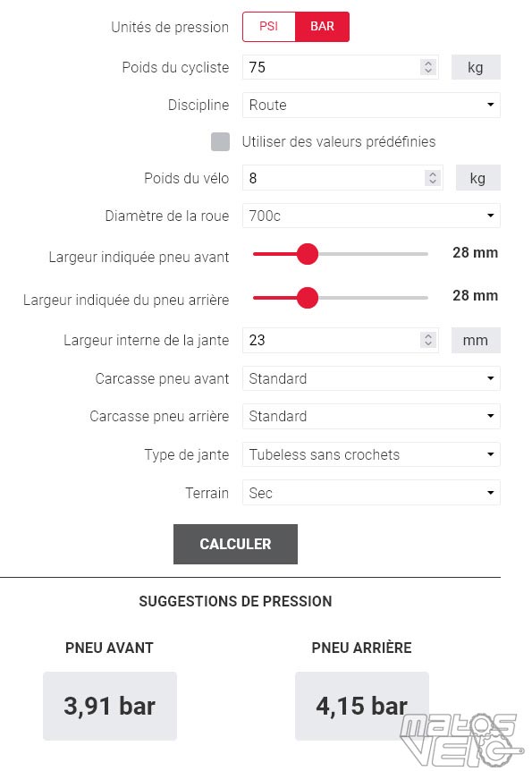The height and width of the screenshot is (771, 532).
Task: Click the stepper arrows in rim internal width
Action: (x=428, y=340)
